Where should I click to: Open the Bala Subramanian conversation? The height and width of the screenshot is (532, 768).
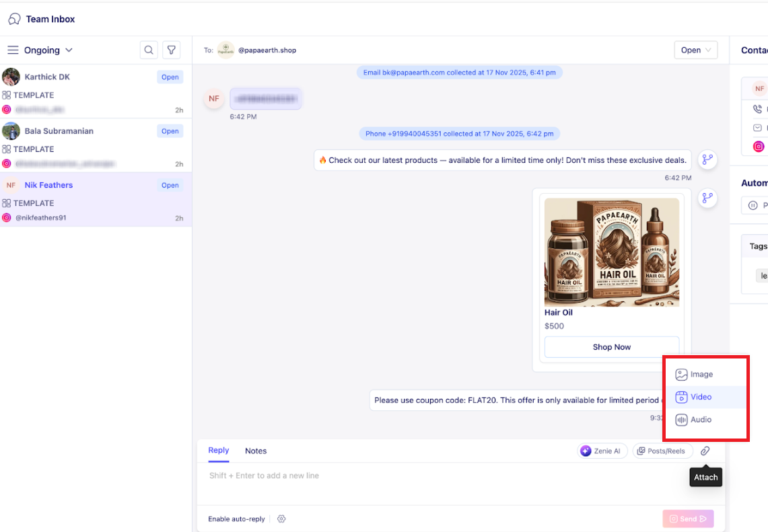96,145
